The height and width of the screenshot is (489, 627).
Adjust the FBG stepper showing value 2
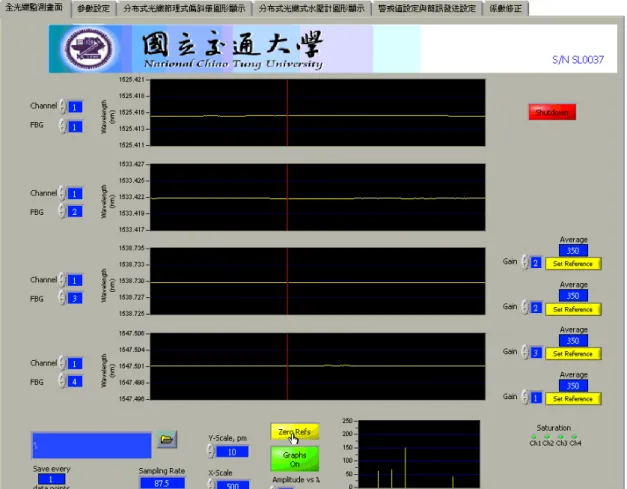pos(62,211)
